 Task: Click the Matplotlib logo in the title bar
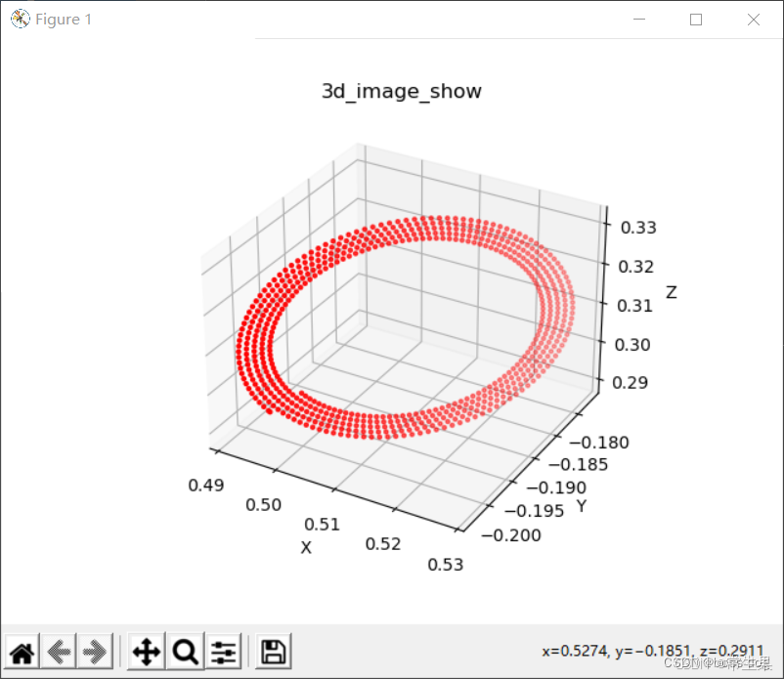click(19, 19)
